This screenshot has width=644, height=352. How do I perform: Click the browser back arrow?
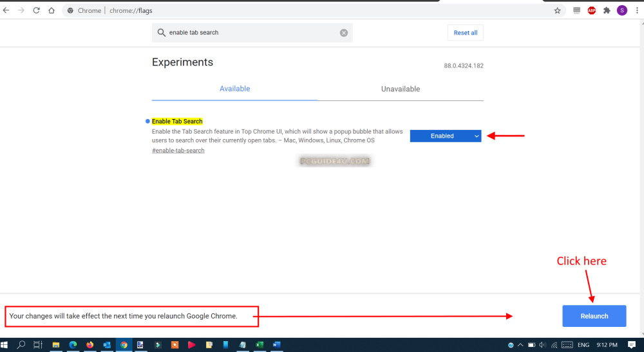[6, 10]
